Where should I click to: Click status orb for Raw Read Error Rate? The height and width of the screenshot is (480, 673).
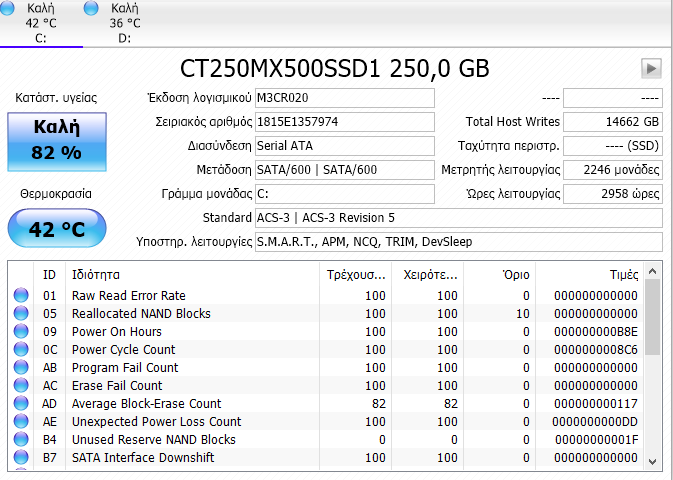coord(21,295)
